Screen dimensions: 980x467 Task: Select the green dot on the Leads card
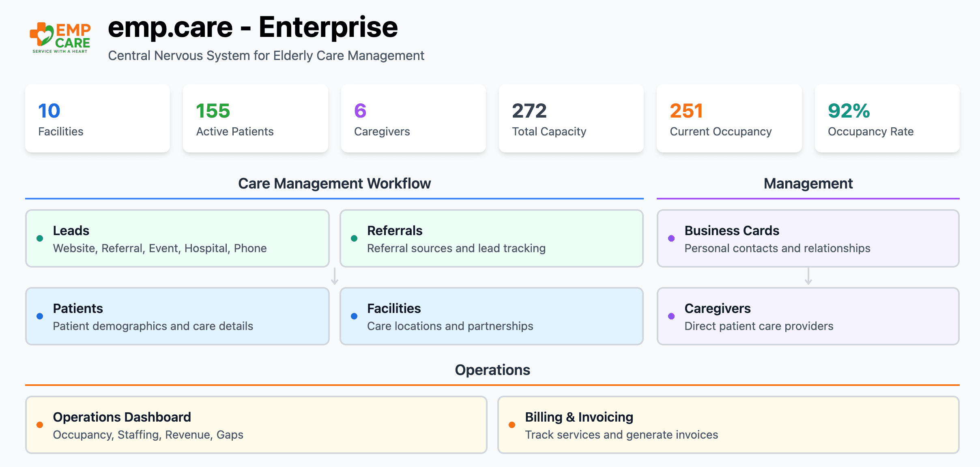coord(40,238)
